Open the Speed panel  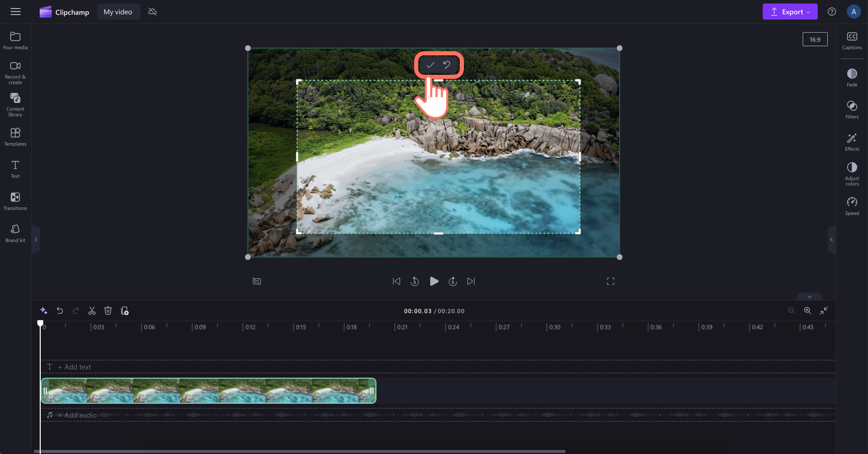(852, 206)
